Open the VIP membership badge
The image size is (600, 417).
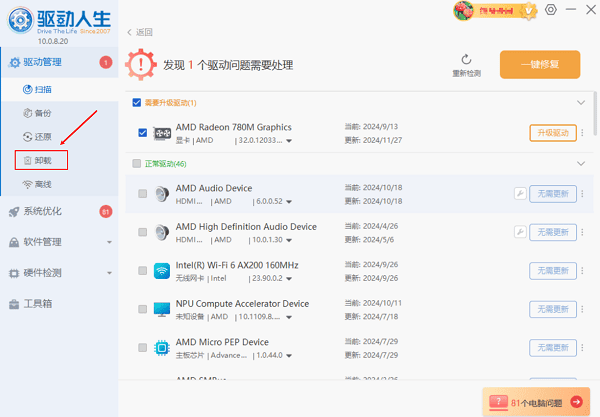528,11
